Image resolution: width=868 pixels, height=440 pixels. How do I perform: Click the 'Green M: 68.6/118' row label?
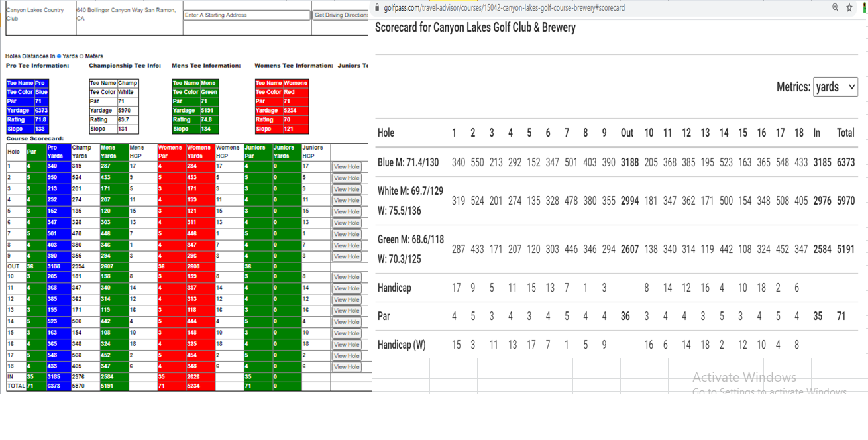(411, 239)
